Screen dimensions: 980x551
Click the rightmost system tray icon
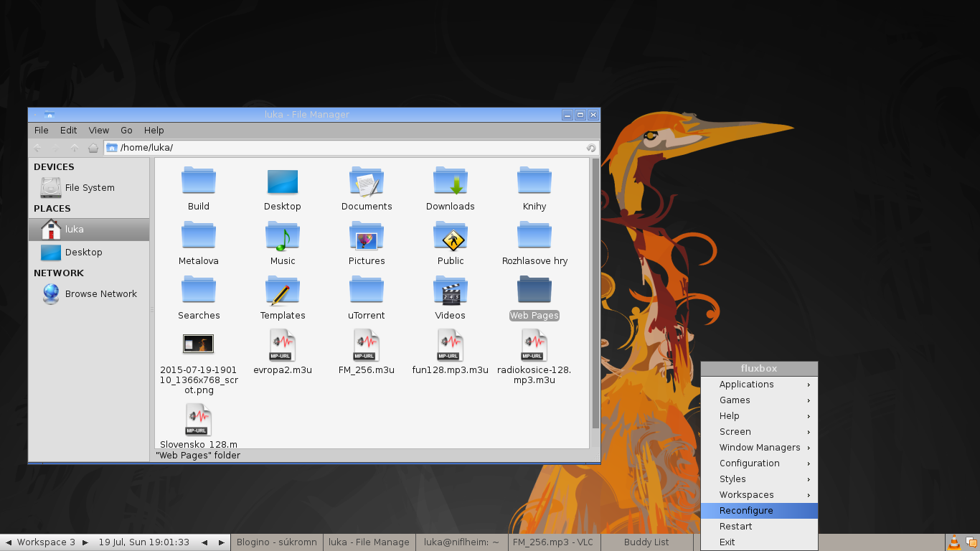pos(971,542)
